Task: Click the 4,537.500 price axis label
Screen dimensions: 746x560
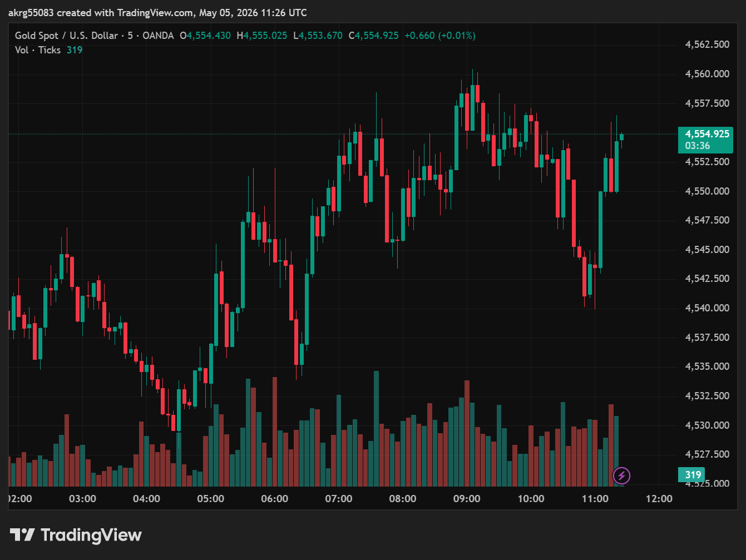Action: 707,338
